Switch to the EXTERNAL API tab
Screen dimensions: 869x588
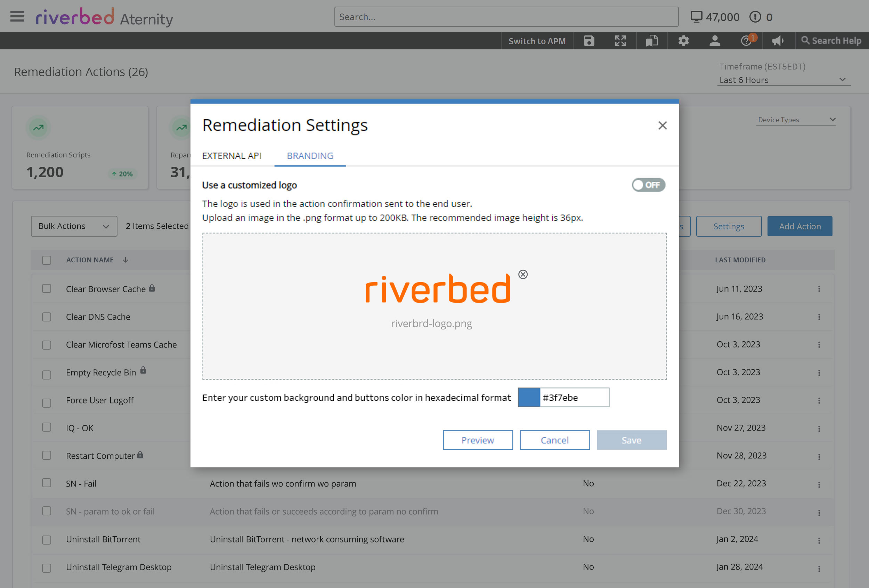tap(232, 156)
